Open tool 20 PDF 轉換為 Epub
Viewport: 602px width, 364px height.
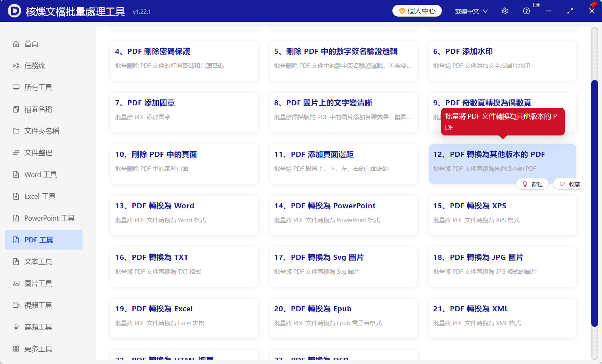[x=344, y=318]
